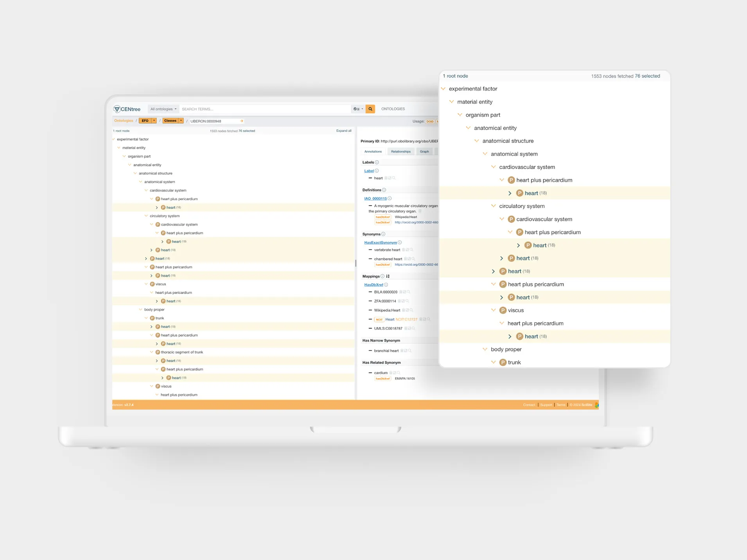This screenshot has width=747, height=560.
Task: Open the EFO dropdown arrow in breadcrumb
Action: [x=154, y=121]
